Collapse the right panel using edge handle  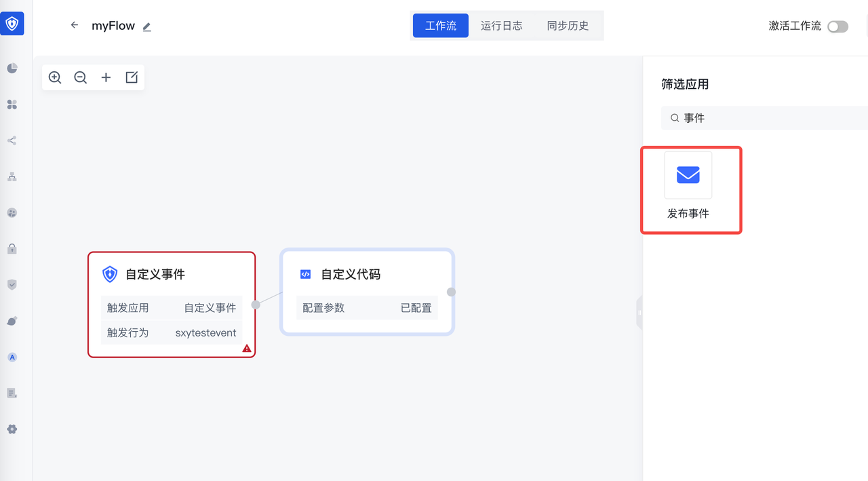[x=639, y=313]
